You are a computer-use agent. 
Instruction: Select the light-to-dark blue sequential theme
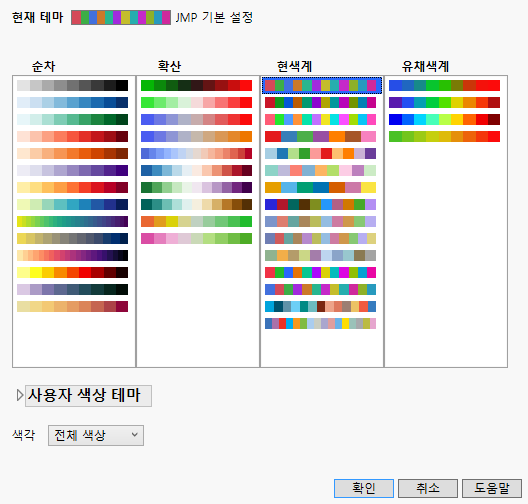(x=72, y=102)
